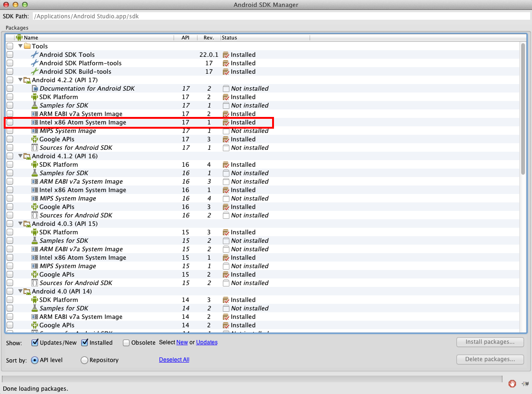Click the Google APIs icon under API 14
This screenshot has width=532, height=394.
point(35,325)
